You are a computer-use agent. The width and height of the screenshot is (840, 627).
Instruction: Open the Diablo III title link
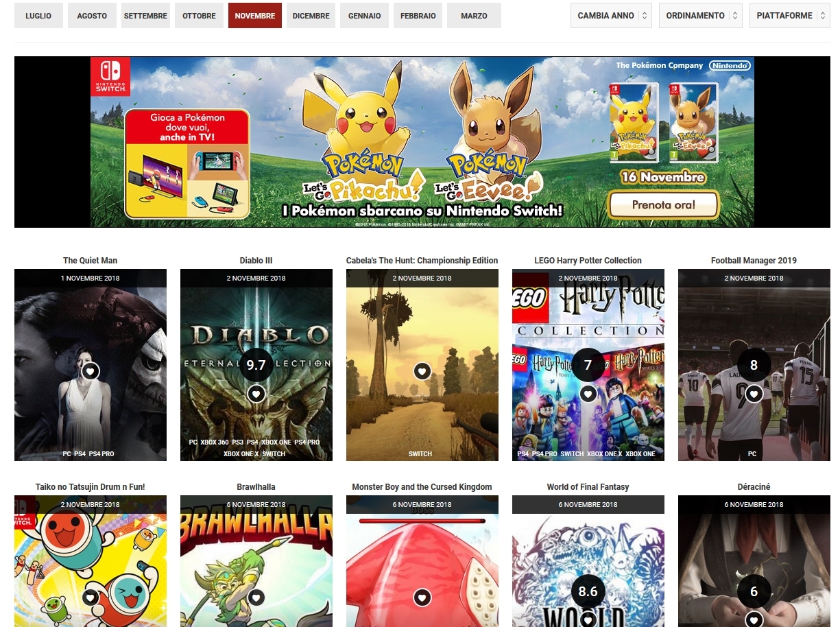(256, 261)
